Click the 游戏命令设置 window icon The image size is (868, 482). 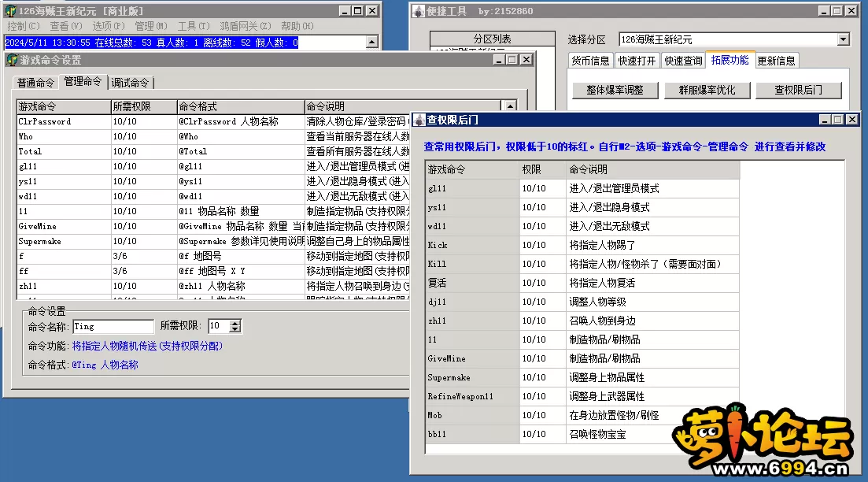(12, 60)
